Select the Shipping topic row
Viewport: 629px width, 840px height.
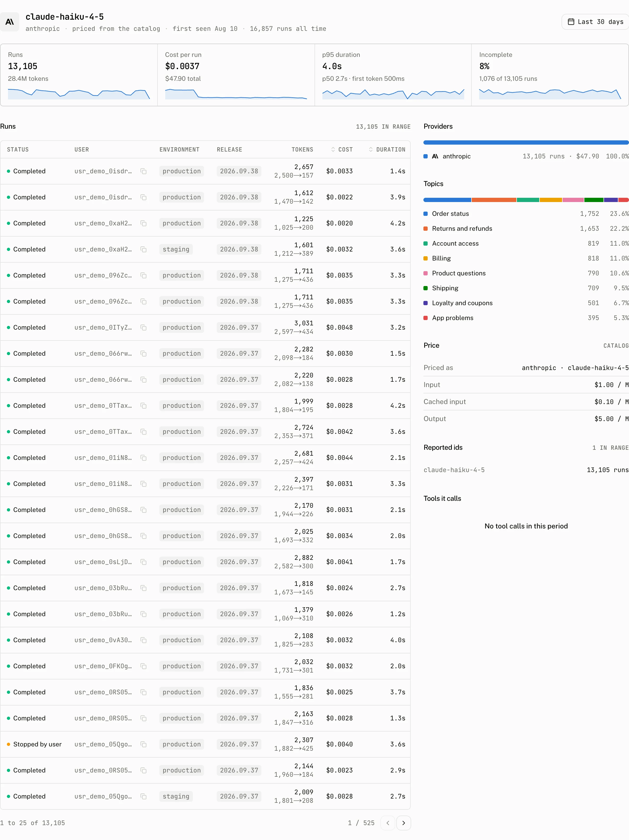[x=526, y=288]
